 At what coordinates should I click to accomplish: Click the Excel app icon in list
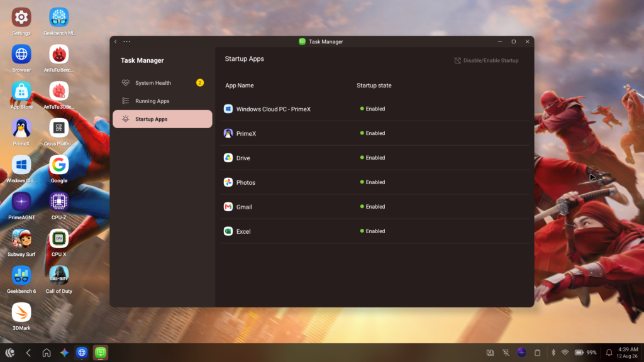pyautogui.click(x=228, y=231)
